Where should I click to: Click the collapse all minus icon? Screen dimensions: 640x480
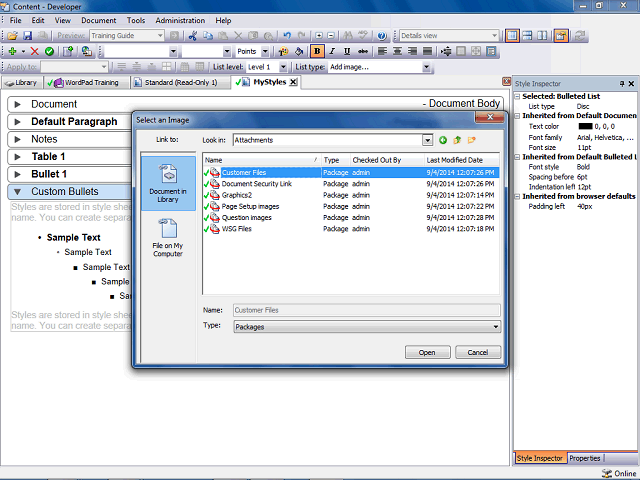331,36
